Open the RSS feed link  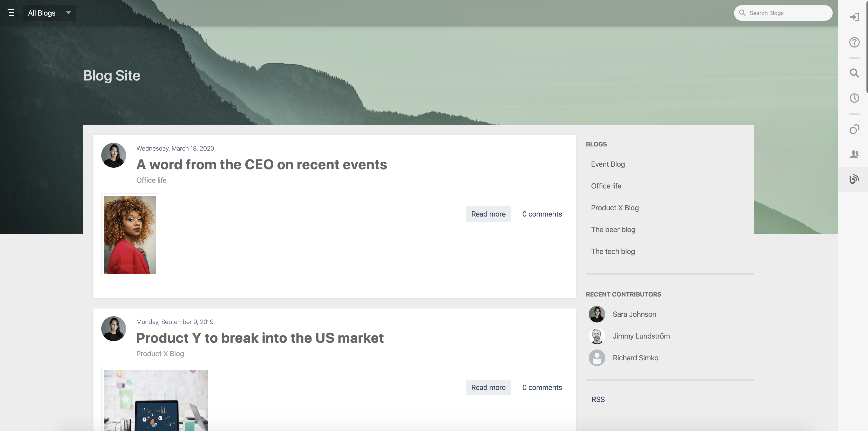tap(598, 399)
